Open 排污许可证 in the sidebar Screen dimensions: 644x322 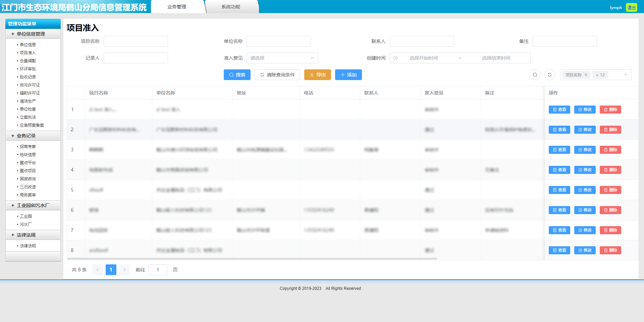[x=30, y=85]
